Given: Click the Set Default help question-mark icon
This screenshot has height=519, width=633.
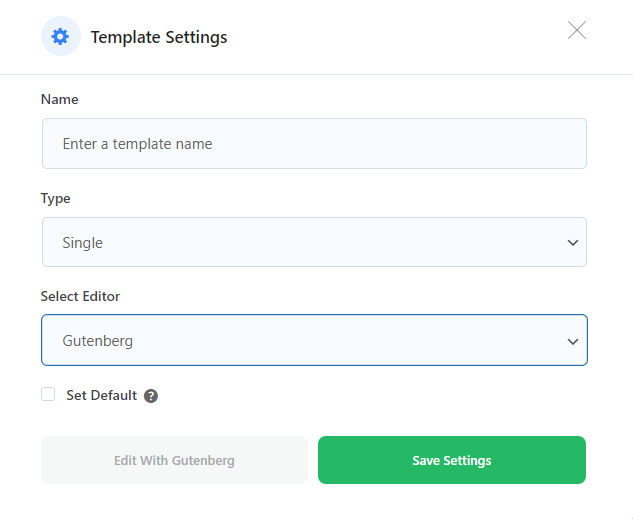Looking at the screenshot, I should pyautogui.click(x=151, y=396).
